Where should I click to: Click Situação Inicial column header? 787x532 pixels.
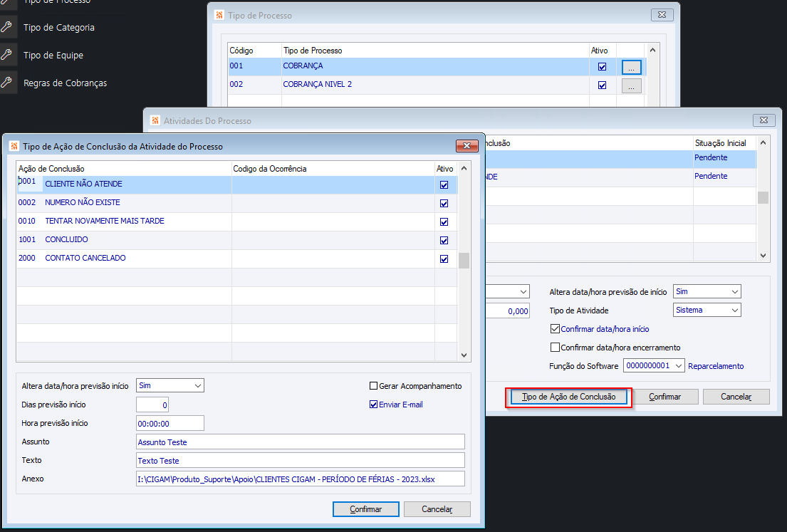tap(724, 143)
